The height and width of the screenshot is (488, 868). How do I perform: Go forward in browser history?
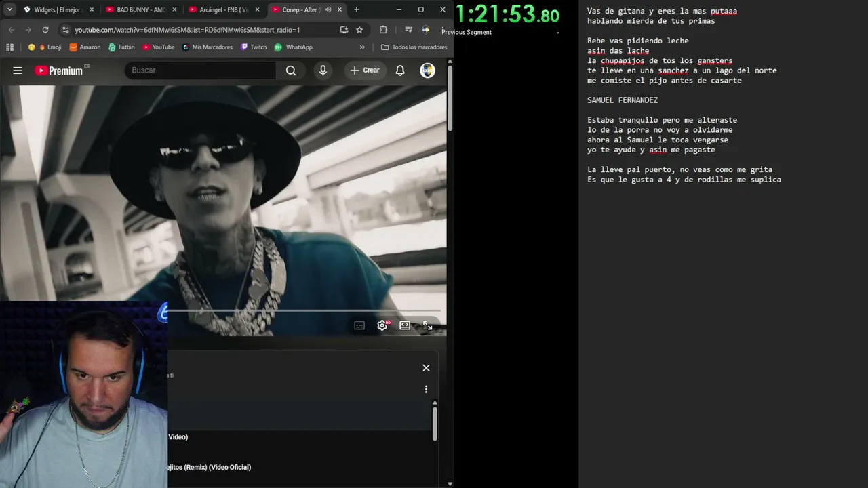click(28, 30)
